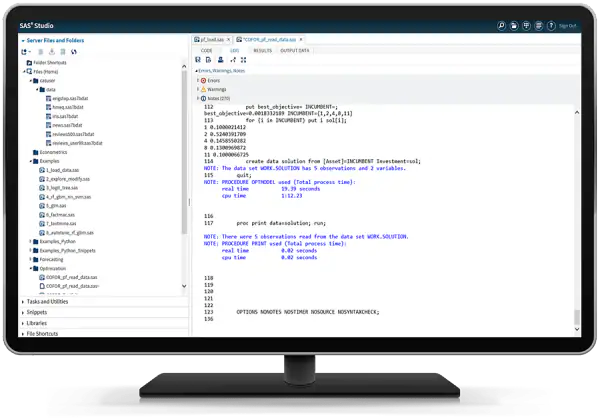Click the Open folder icon in the header
Screen dimensions: 600x419
coord(514,26)
